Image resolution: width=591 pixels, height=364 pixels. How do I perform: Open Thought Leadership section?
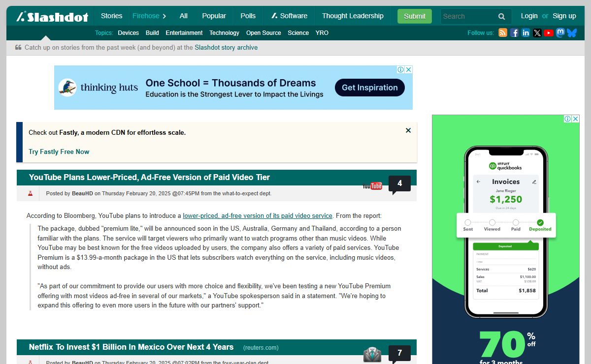coord(353,16)
